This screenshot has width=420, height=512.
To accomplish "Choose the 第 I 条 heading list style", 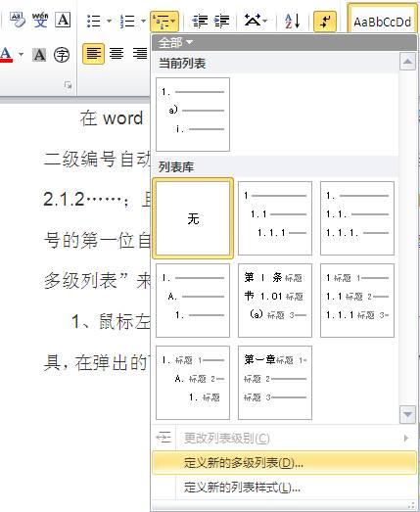I will (x=275, y=301).
